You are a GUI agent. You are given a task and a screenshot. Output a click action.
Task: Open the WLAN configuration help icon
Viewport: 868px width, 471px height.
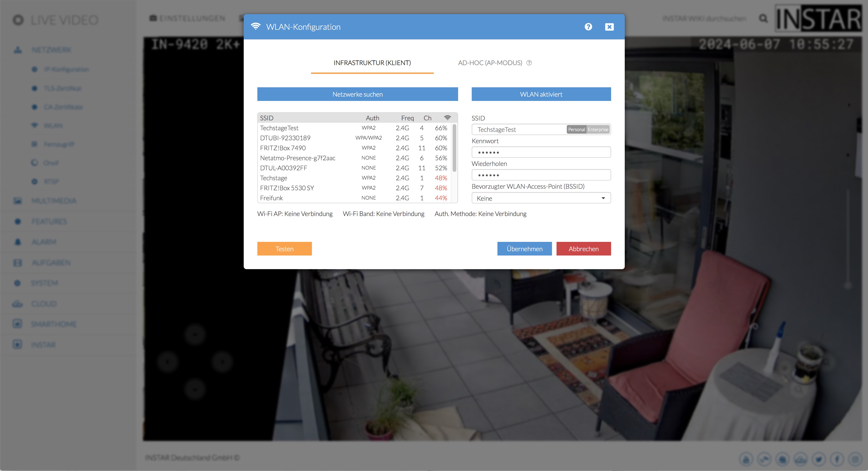588,27
